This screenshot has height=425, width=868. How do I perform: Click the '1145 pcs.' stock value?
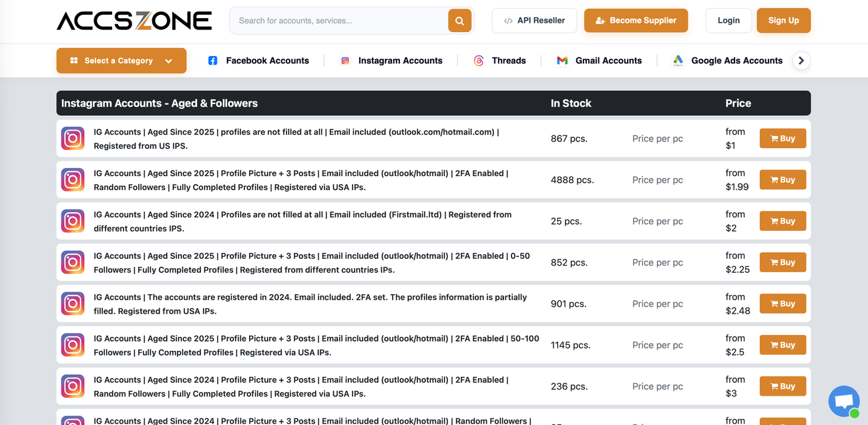pyautogui.click(x=572, y=346)
